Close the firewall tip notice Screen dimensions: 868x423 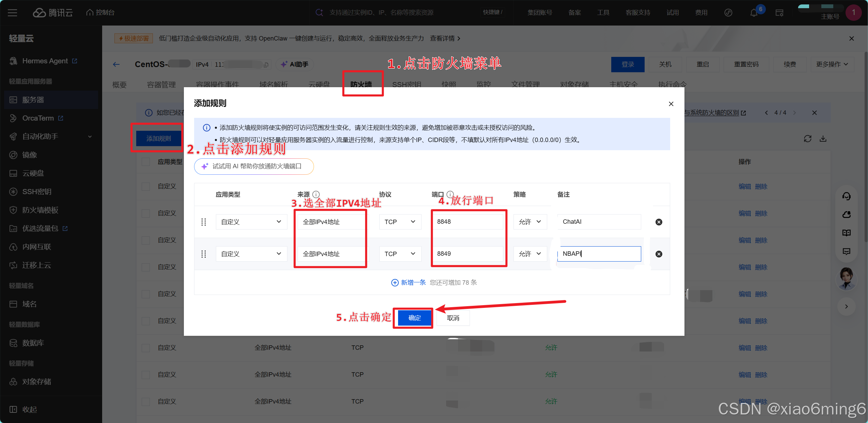coord(814,113)
